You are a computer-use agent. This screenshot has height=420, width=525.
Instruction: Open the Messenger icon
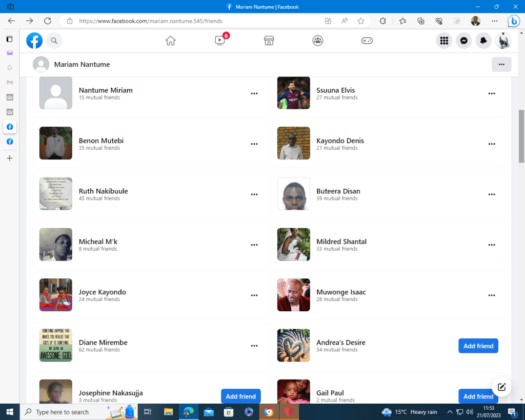click(464, 41)
